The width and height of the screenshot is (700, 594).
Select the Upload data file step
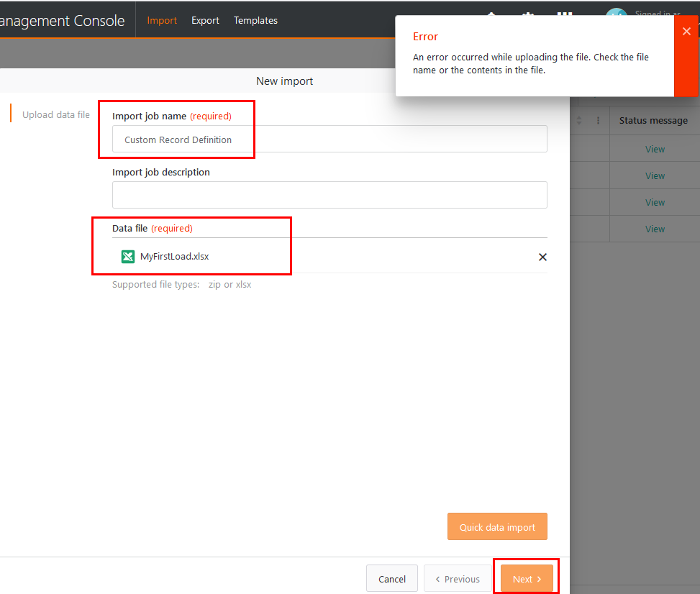click(x=56, y=114)
